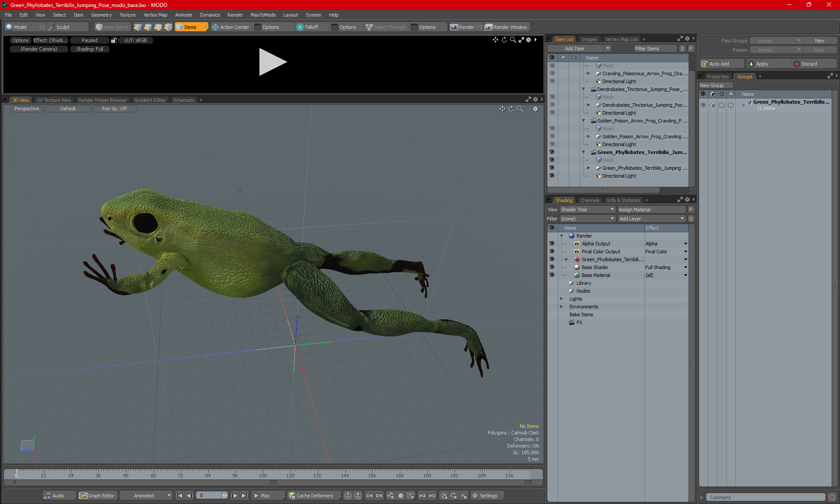This screenshot has height=504, width=840.
Task: Toggle visibility of Green_Phyllobates group in Groups
Action: point(703,105)
